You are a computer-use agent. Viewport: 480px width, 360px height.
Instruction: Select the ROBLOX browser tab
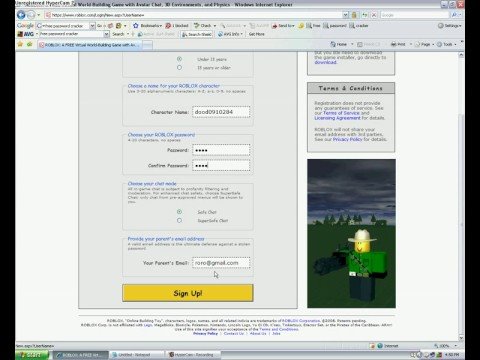90,45
